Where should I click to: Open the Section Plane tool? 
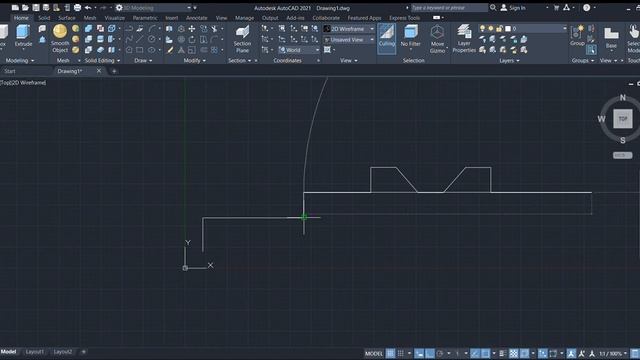tap(242, 39)
